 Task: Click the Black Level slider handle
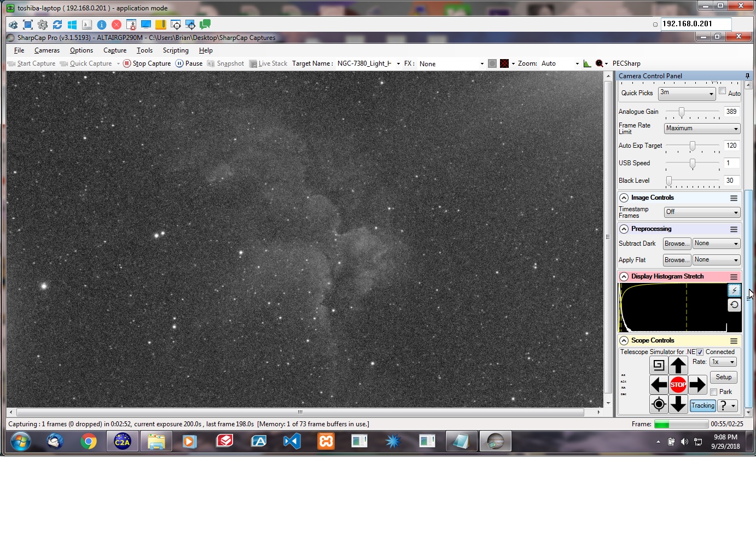tap(669, 181)
